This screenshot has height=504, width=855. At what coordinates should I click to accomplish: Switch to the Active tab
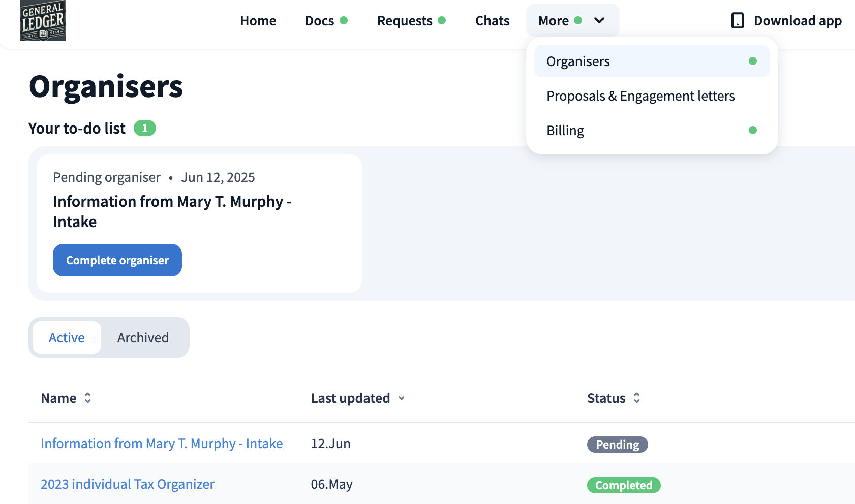coord(67,338)
